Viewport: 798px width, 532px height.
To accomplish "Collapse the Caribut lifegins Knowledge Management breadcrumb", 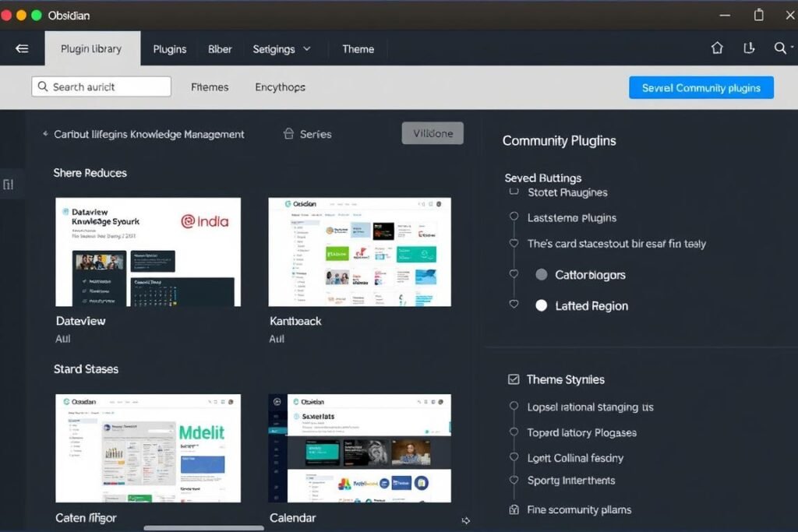I will click(x=45, y=134).
